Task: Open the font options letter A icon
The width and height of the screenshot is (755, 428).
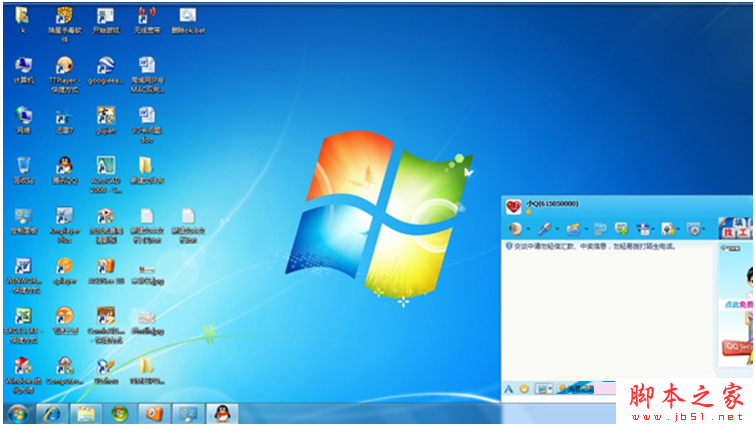Action: 508,389
